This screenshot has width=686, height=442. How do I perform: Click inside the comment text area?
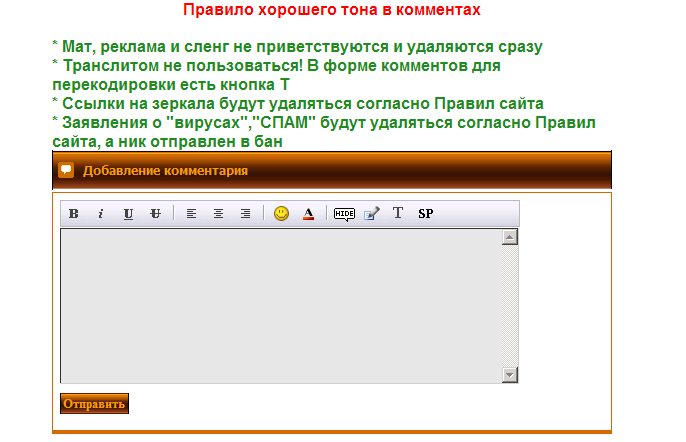[281, 306]
